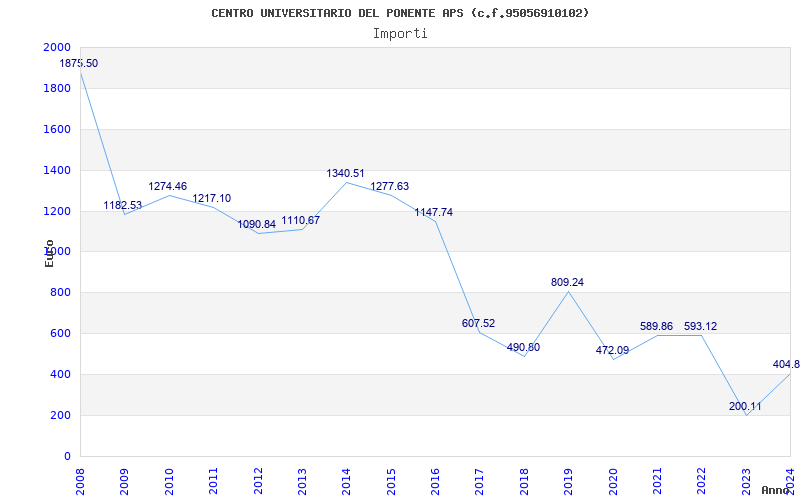Viewport: 800px width, 500px height.
Task: Click year 2012 on the x-axis
Action: click(258, 481)
